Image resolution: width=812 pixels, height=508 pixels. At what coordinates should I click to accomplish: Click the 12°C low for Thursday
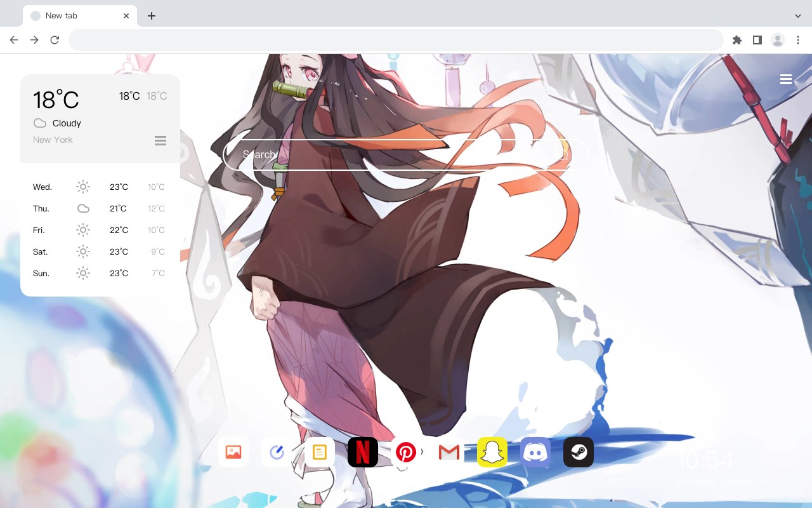coord(156,208)
